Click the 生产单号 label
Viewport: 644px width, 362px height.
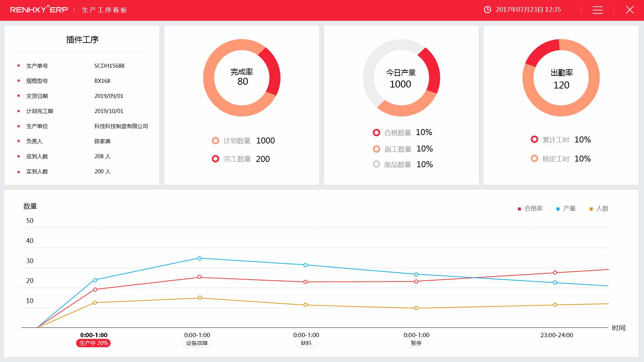coord(37,66)
